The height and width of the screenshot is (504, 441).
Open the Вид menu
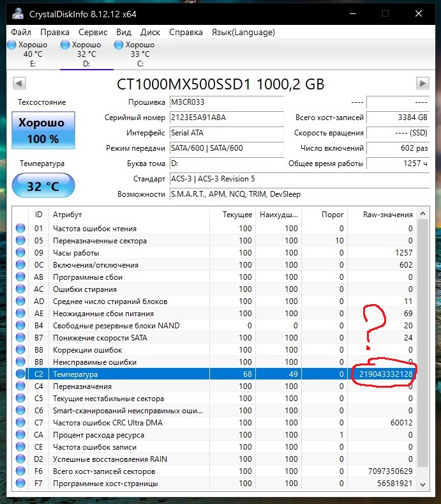tap(124, 32)
